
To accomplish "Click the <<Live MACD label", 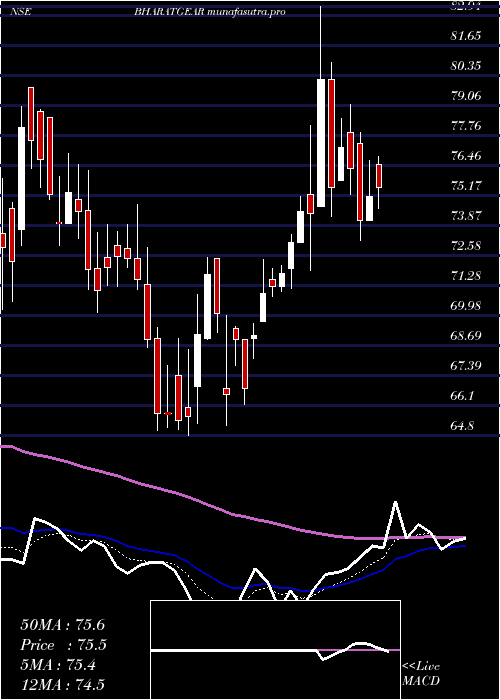I will (421, 674).
